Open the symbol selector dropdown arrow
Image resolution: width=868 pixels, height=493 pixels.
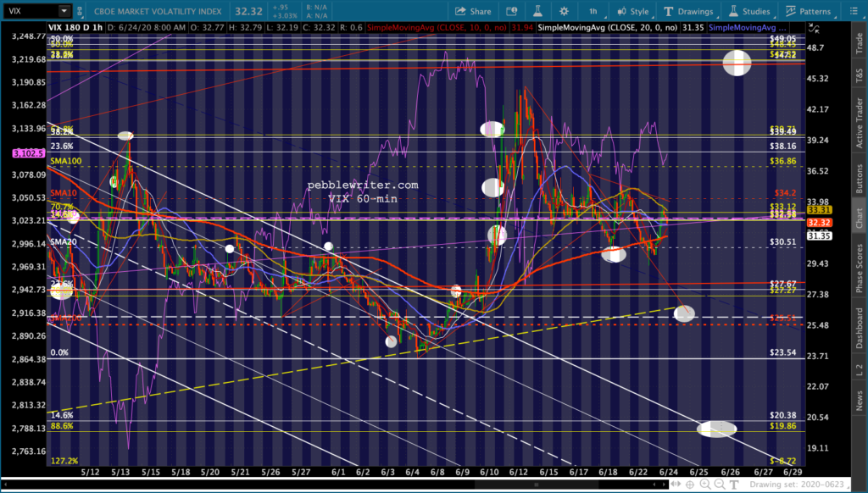64,10
